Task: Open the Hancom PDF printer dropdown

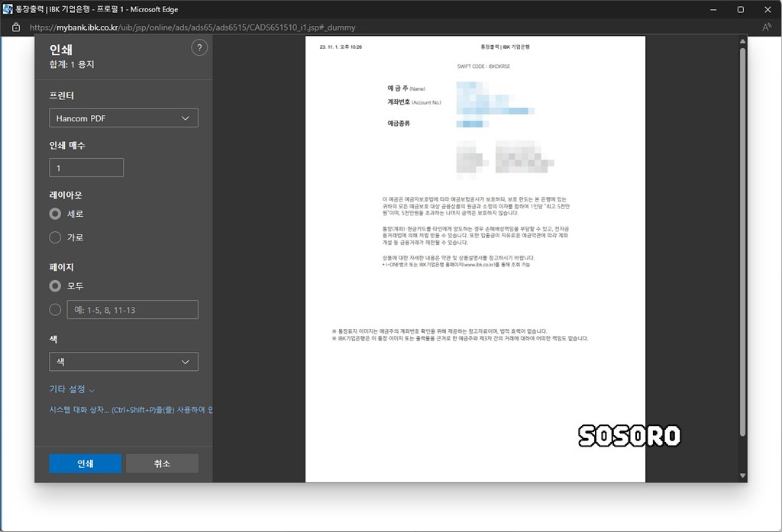Action: pyautogui.click(x=124, y=118)
